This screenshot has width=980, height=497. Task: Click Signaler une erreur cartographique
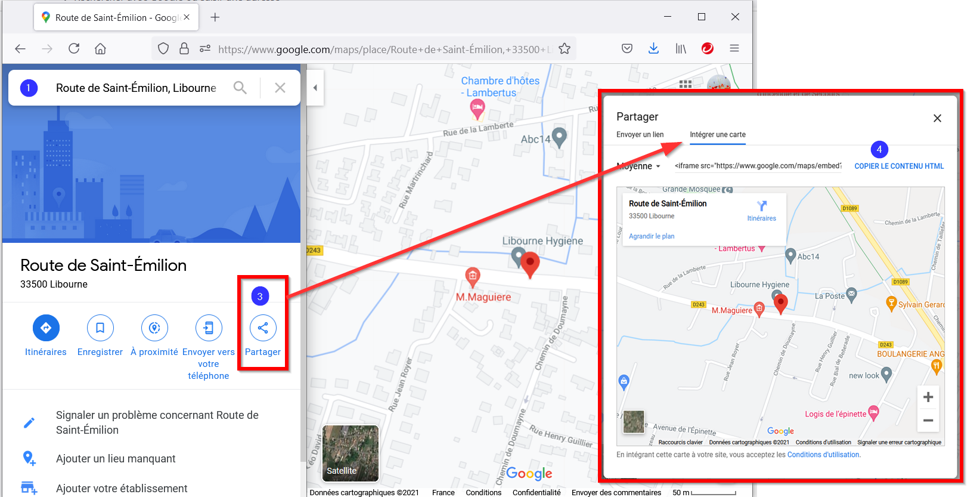click(899, 442)
